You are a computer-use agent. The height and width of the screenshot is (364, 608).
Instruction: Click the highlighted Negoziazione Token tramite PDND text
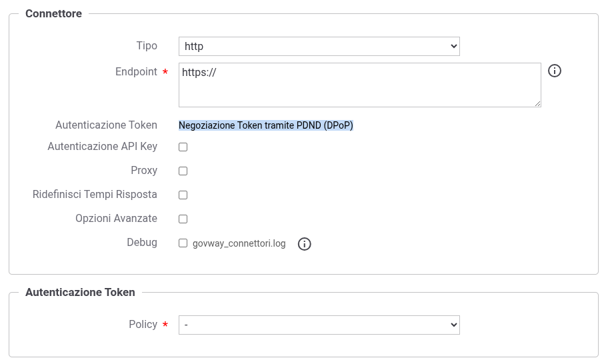[266, 125]
